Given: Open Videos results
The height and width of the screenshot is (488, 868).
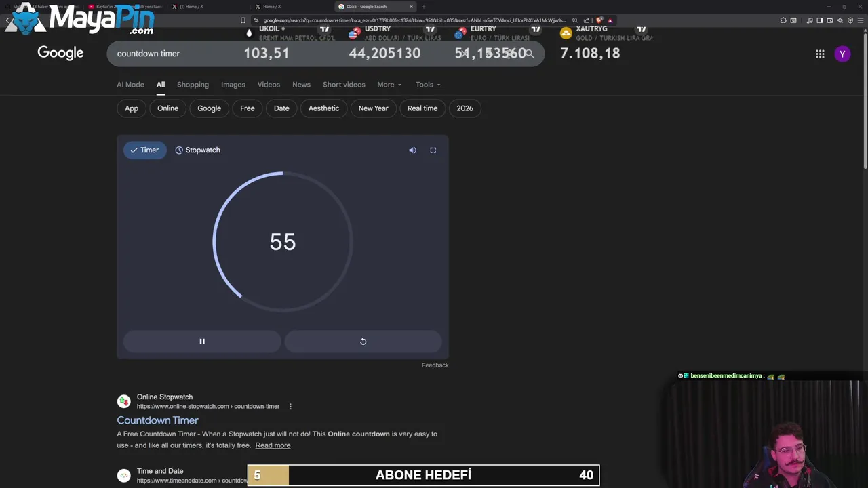Looking at the screenshot, I should point(269,85).
